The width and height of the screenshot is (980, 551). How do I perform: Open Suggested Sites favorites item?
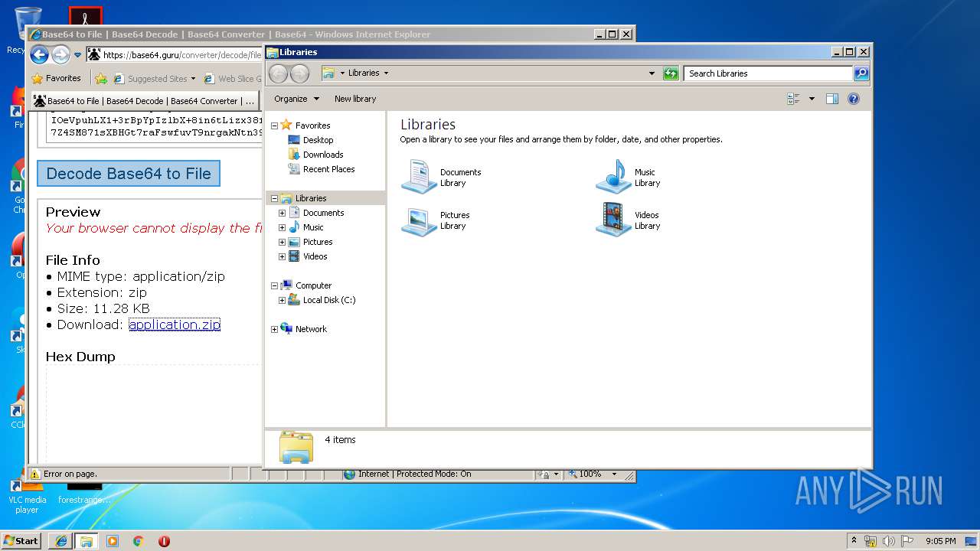[155, 78]
